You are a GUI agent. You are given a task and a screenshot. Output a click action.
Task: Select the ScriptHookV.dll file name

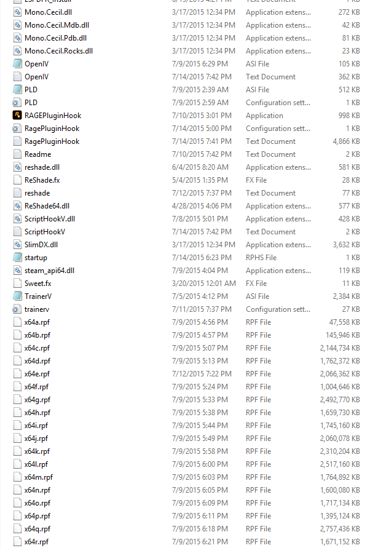pos(50,219)
